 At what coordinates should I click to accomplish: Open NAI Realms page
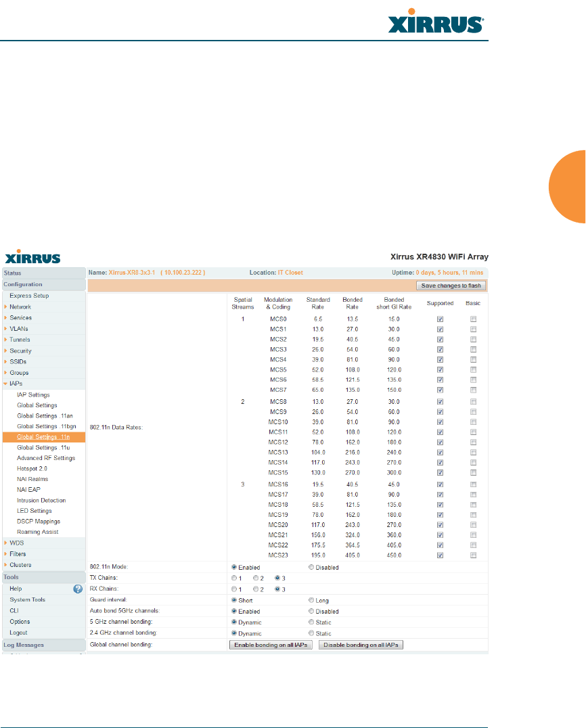[x=32, y=479]
